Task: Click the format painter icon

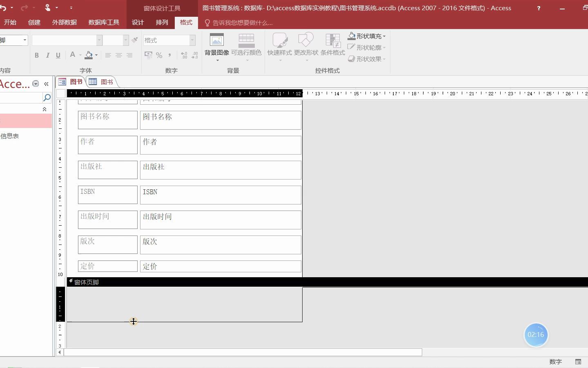Action: tap(134, 40)
